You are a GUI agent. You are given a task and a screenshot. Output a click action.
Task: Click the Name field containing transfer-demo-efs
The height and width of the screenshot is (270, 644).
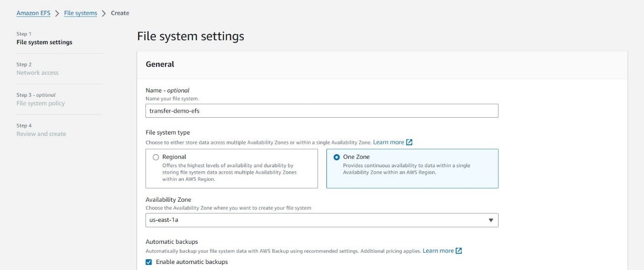tap(322, 111)
